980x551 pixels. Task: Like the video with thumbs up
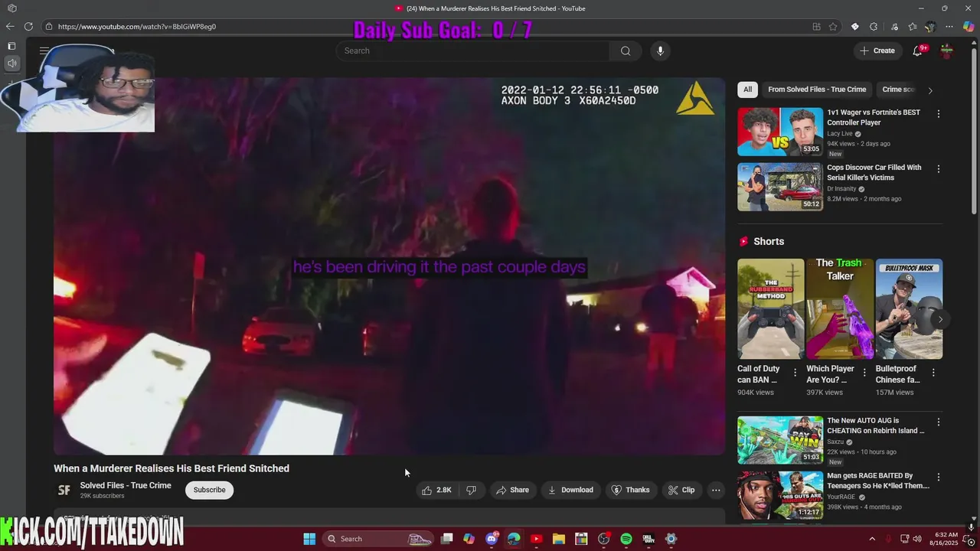(x=436, y=490)
